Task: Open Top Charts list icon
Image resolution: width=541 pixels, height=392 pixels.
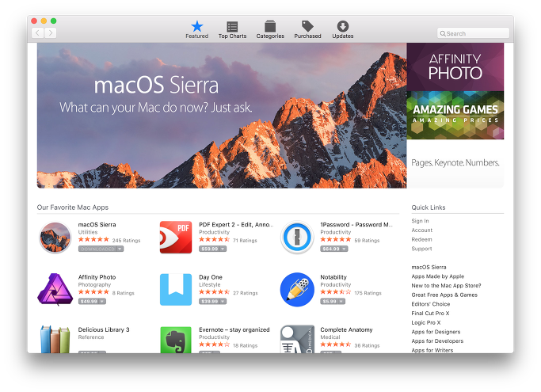Action: tap(232, 27)
